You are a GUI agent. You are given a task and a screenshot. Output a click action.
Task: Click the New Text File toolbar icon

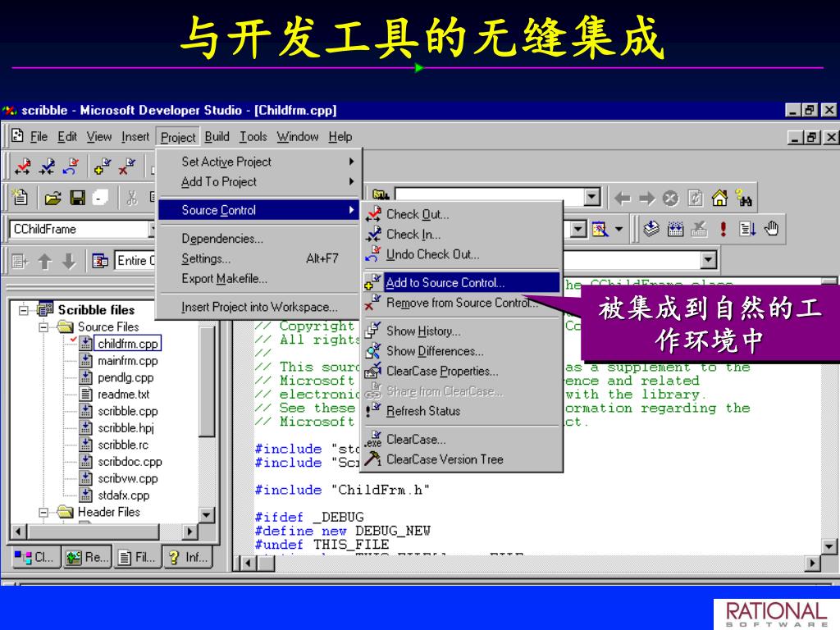point(21,198)
